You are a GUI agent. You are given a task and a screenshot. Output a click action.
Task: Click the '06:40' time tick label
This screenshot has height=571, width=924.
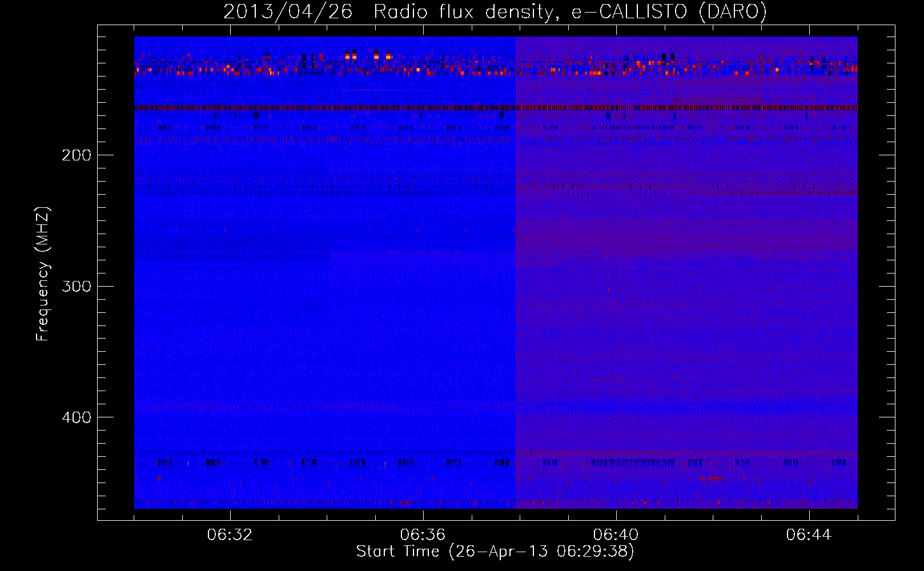[x=616, y=535]
